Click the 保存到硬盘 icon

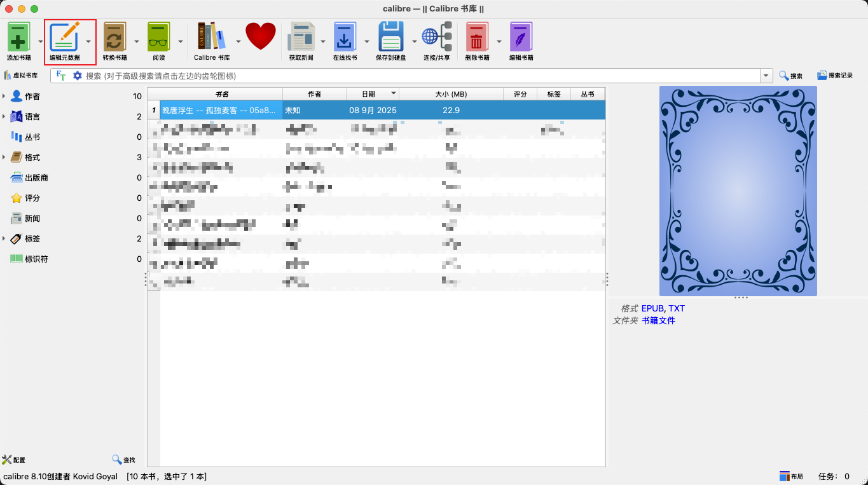click(x=390, y=39)
